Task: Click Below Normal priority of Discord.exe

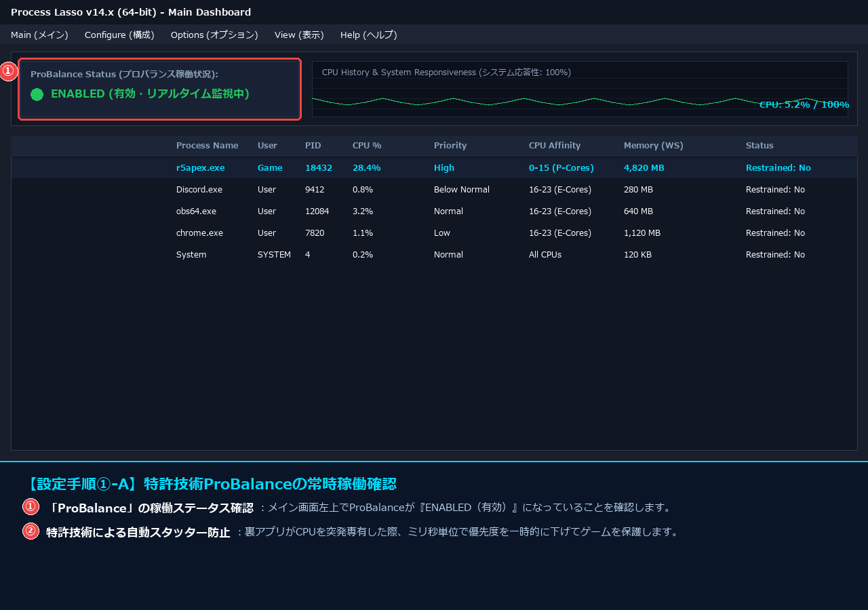Action: [462, 190]
